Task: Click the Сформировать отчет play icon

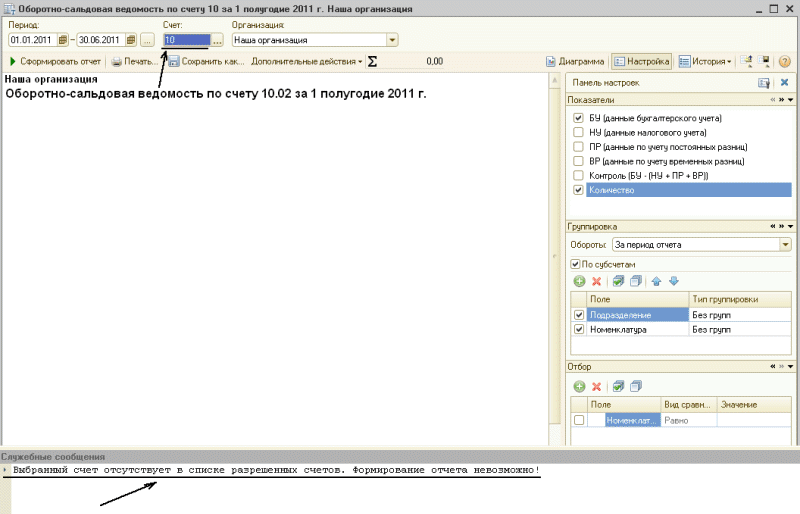Action: click(x=13, y=61)
